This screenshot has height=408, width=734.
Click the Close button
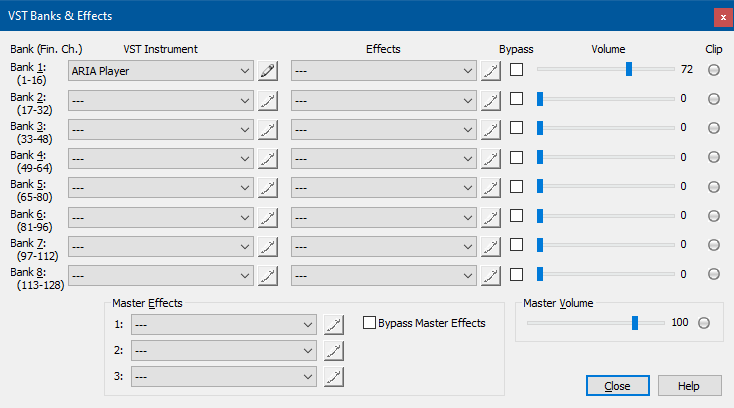(617, 386)
